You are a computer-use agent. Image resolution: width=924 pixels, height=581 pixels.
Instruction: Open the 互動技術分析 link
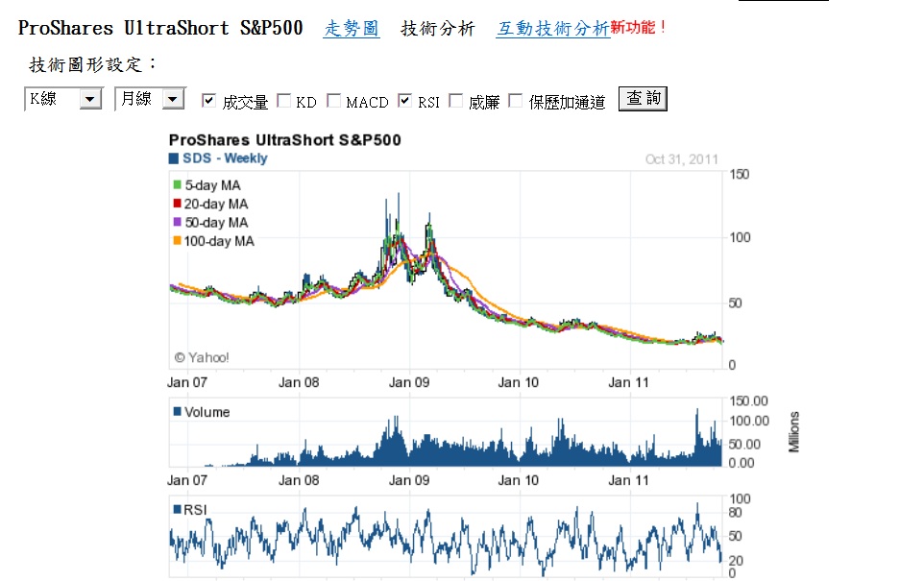point(552,28)
